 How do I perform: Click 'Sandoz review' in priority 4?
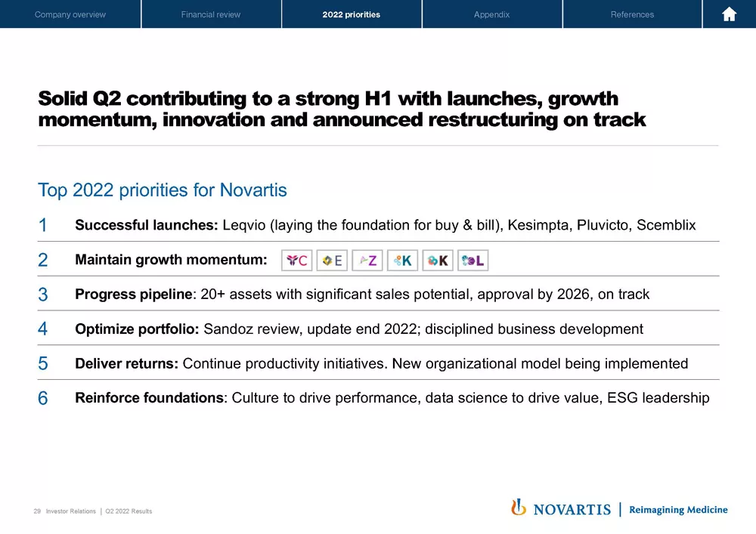click(x=251, y=329)
